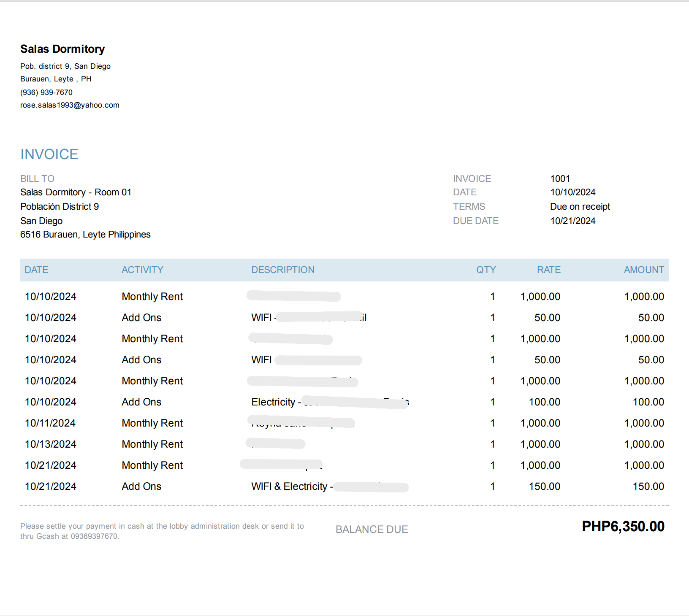Click "Monthly Rent" in the 10/11/2024 row

(x=152, y=423)
